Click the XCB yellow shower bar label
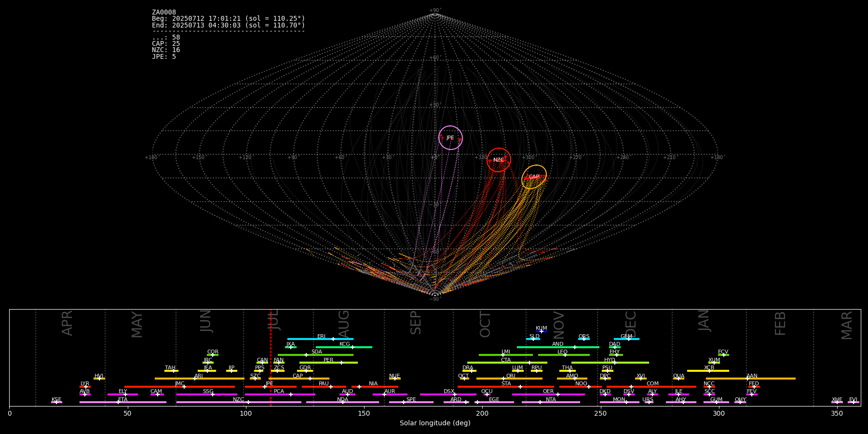This screenshot has width=868, height=434. [x=709, y=368]
